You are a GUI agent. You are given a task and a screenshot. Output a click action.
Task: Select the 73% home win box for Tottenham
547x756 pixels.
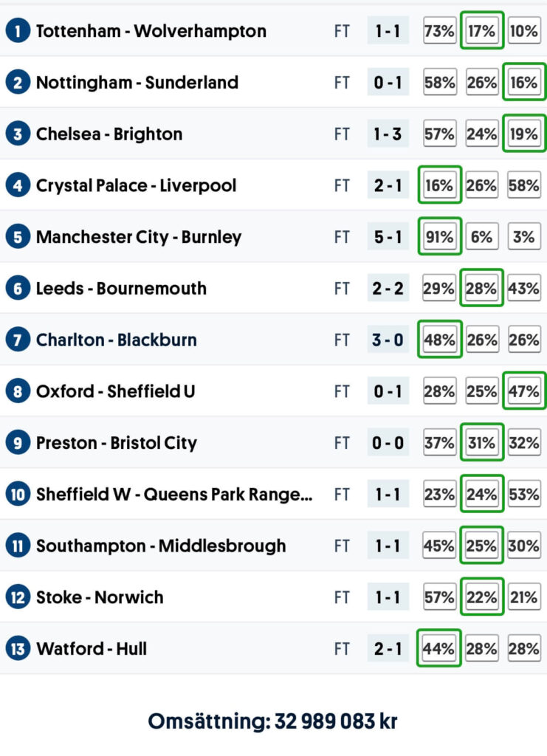click(x=439, y=31)
